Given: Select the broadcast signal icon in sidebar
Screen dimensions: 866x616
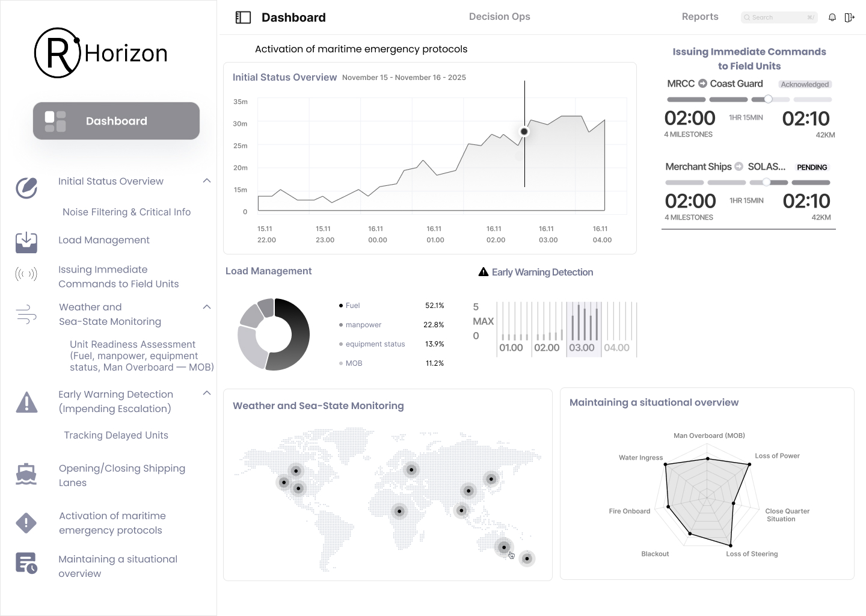Looking at the screenshot, I should (26, 275).
